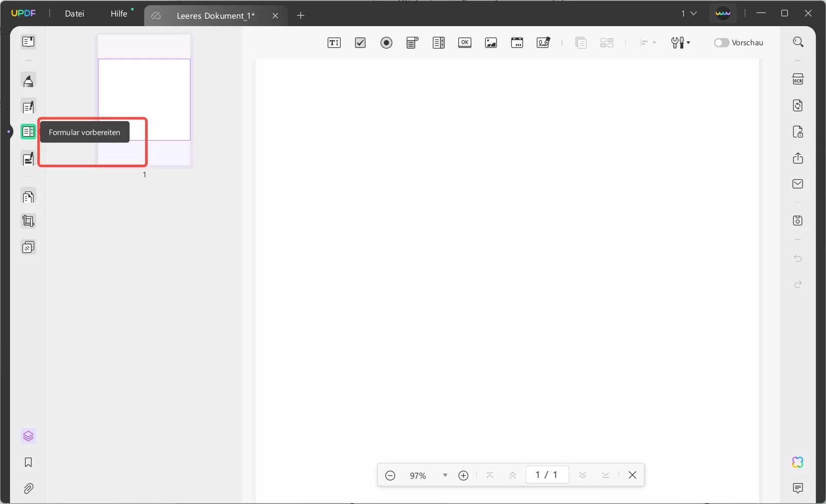Switch to the Leeres Dokument_1 tab
This screenshot has height=504, width=826.
pyautogui.click(x=216, y=16)
